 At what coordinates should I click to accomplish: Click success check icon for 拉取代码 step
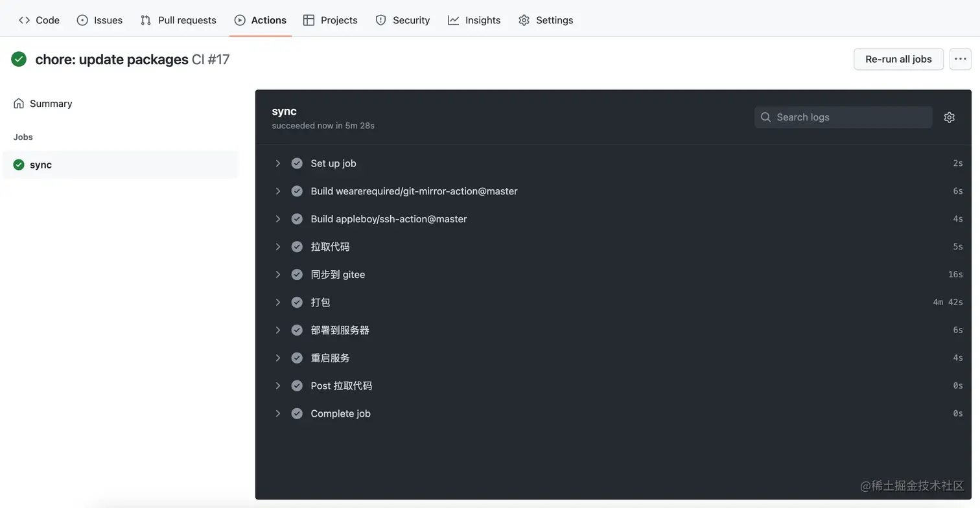(x=297, y=247)
